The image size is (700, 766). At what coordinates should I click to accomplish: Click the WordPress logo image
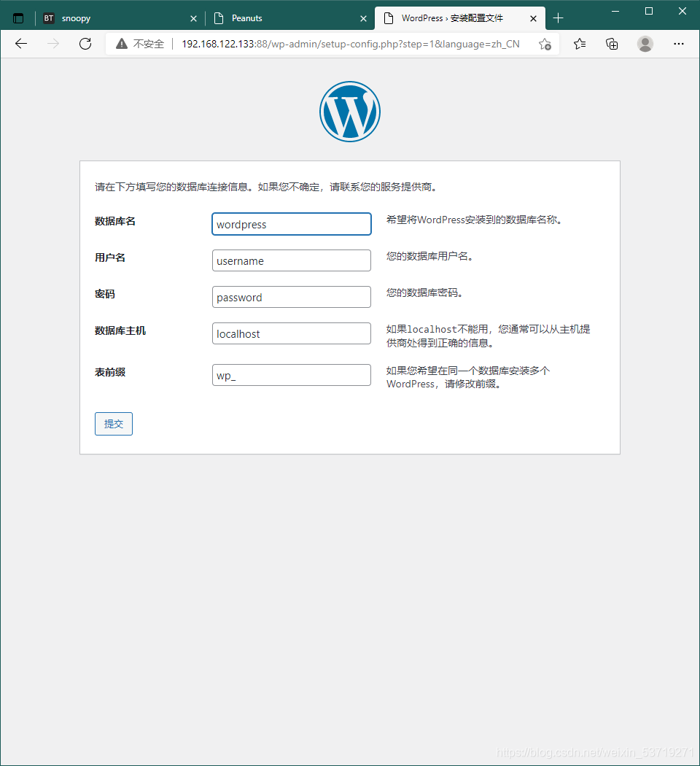(x=350, y=111)
